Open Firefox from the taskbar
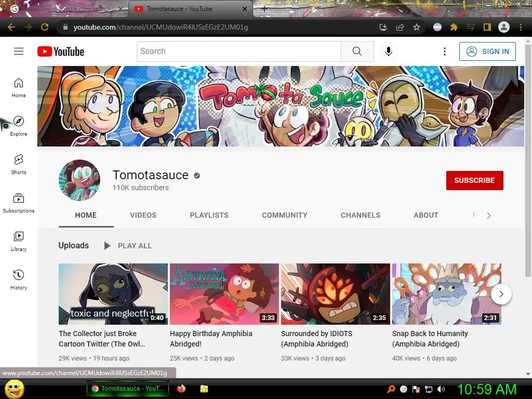The width and height of the screenshot is (532, 399). 181,389
